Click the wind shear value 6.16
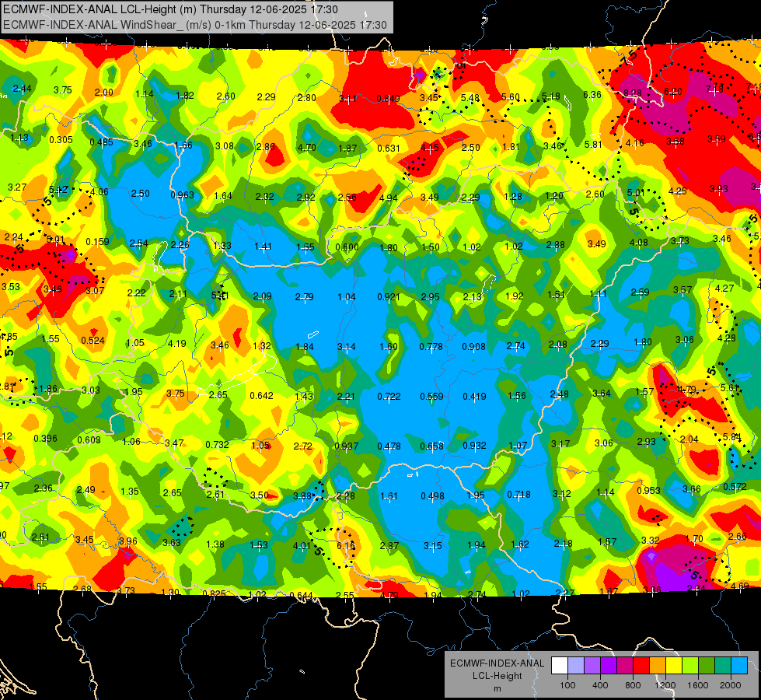Screen dimensions: 761x700 coord(346,545)
